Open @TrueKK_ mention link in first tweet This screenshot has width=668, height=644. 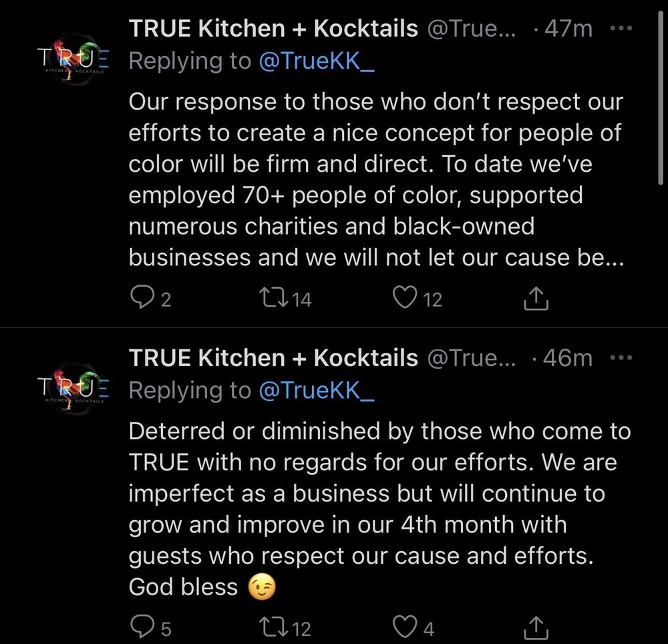[x=317, y=61]
